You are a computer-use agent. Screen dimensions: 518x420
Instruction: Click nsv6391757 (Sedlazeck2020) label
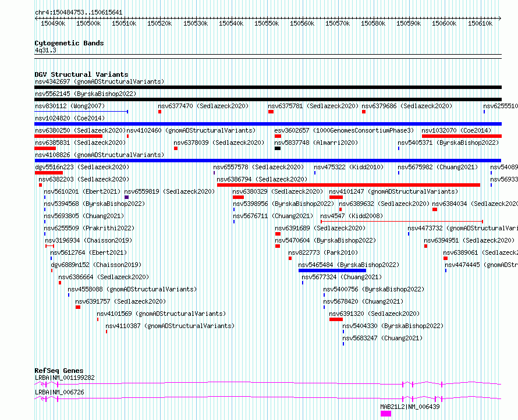pyautogui.click(x=120, y=301)
